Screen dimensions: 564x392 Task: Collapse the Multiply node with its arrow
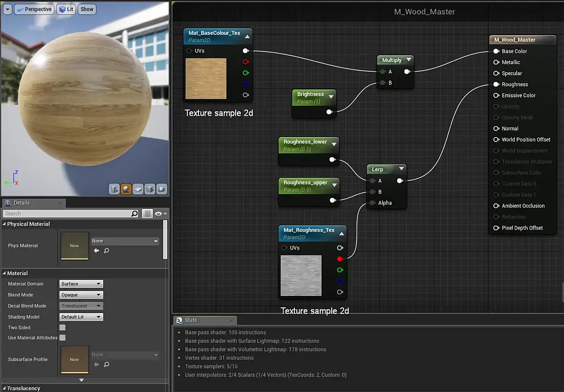click(408, 60)
